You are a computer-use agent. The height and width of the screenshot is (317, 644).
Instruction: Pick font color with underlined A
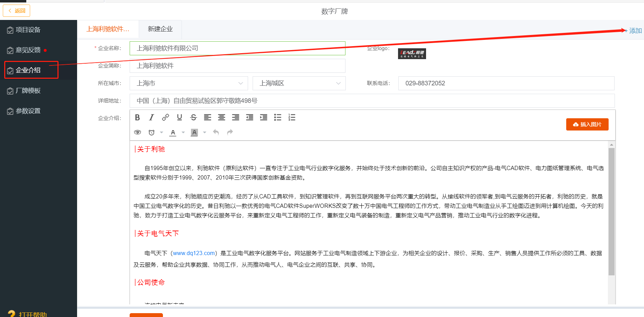click(173, 132)
